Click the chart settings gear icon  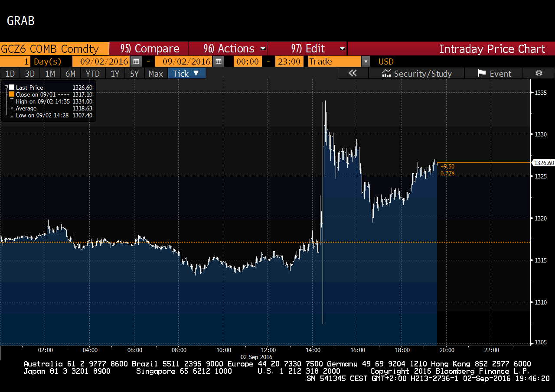click(x=539, y=73)
